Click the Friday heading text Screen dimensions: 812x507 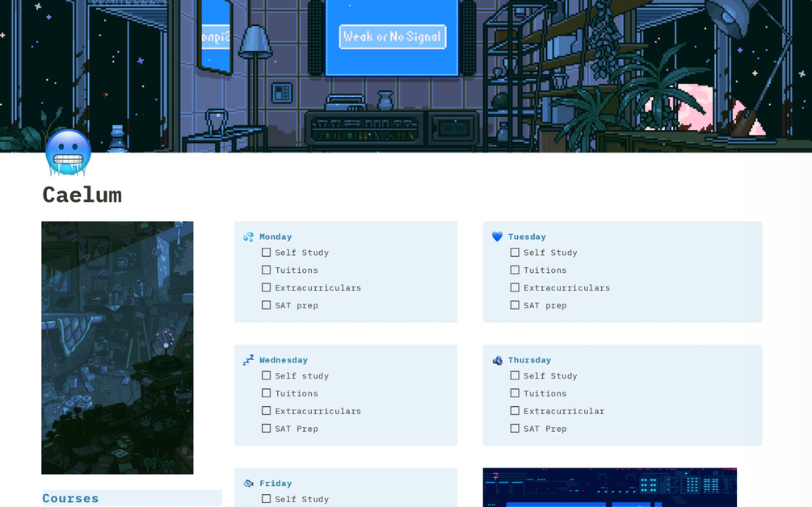(x=276, y=484)
